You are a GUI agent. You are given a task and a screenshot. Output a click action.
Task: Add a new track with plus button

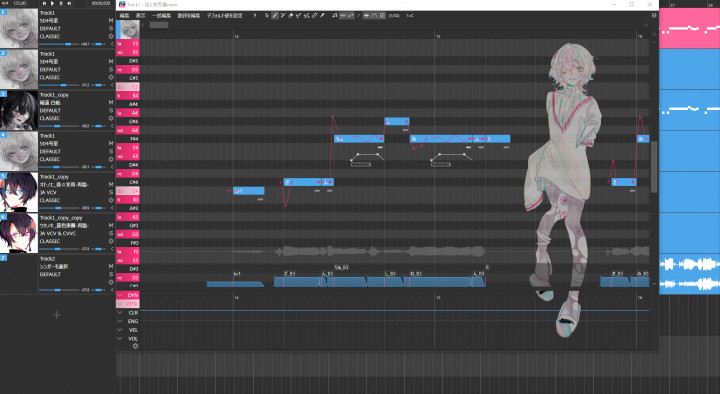56,315
